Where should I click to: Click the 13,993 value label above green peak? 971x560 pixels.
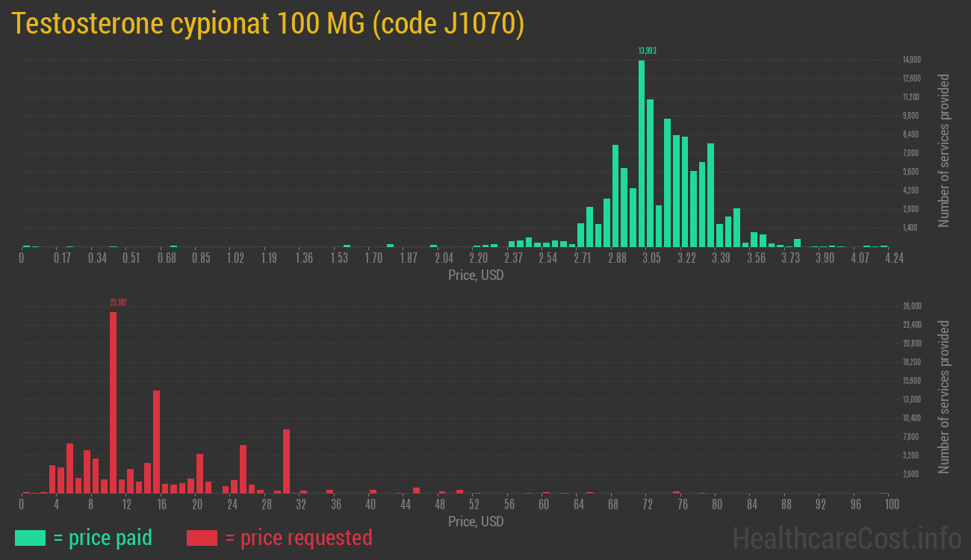click(647, 51)
